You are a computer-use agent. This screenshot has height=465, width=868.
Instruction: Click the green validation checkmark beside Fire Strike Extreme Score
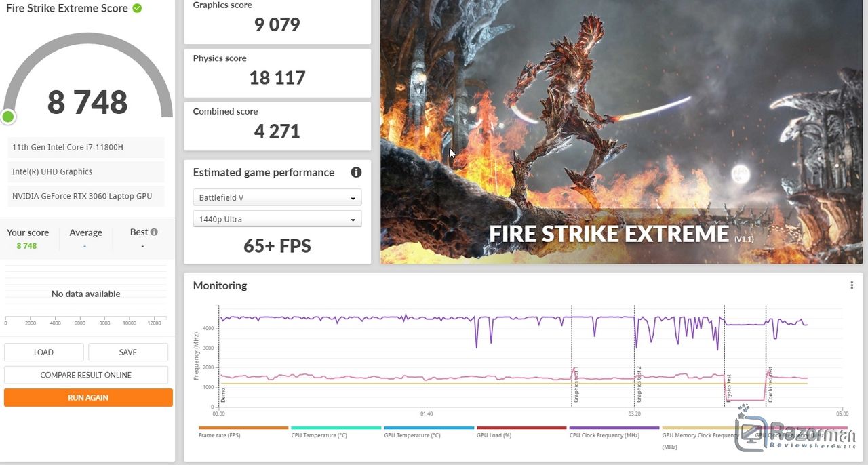click(138, 8)
